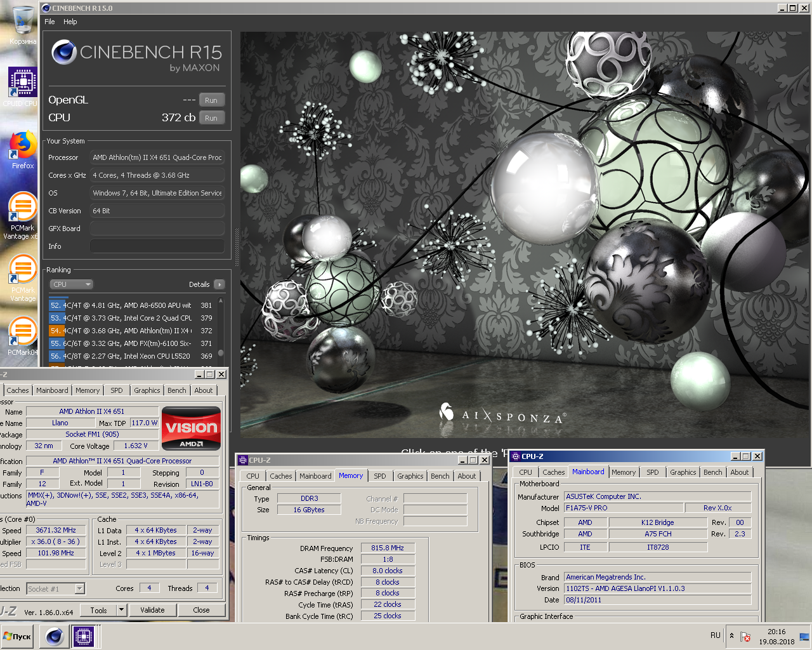Viewport: 812px width, 650px height.
Task: Click the motherboard model F1A75-V PRO
Action: tap(624, 508)
